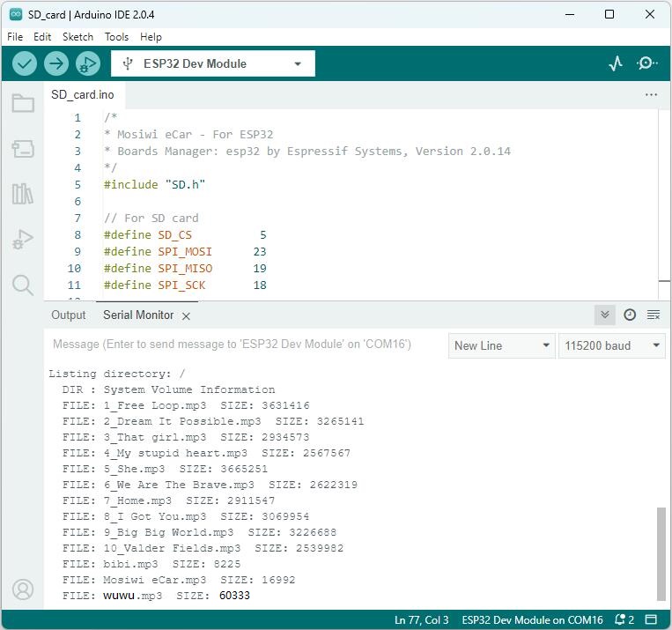Image resolution: width=672 pixels, height=630 pixels.
Task: Close the Serial Monitor tab
Action: tap(186, 316)
